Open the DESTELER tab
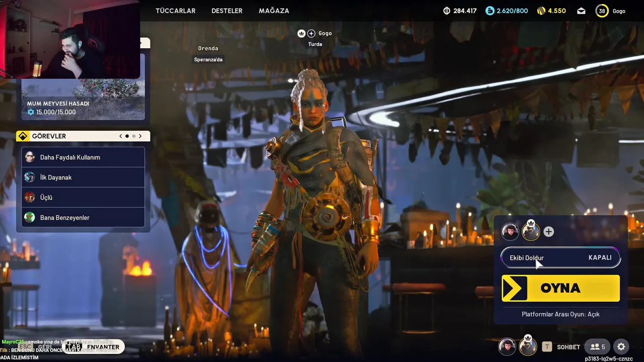 227,11
